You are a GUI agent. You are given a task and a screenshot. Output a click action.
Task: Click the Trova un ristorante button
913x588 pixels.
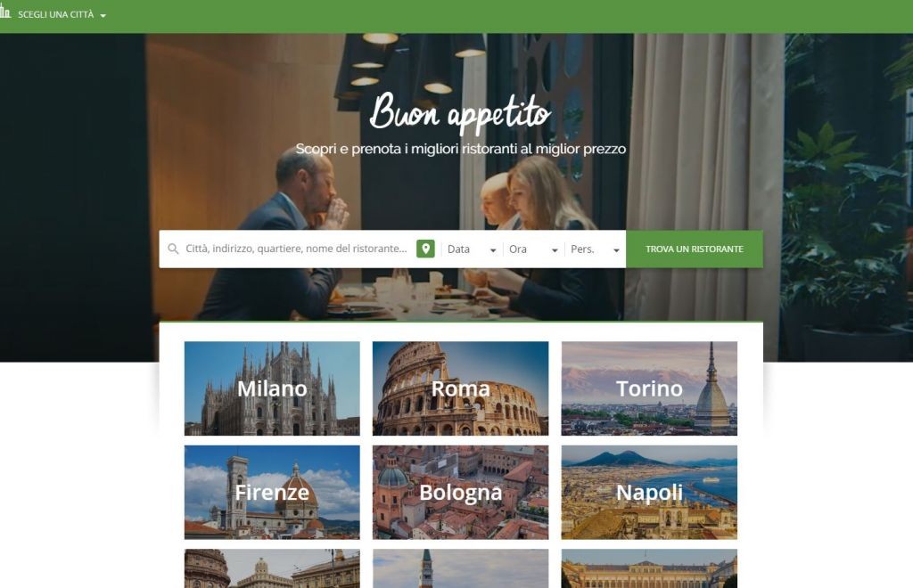click(x=694, y=249)
